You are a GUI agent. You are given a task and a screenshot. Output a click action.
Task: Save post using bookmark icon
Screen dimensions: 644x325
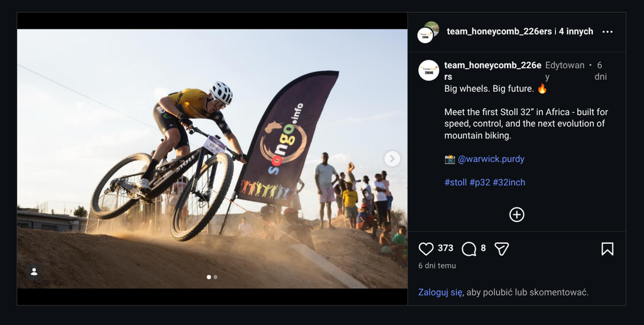607,249
